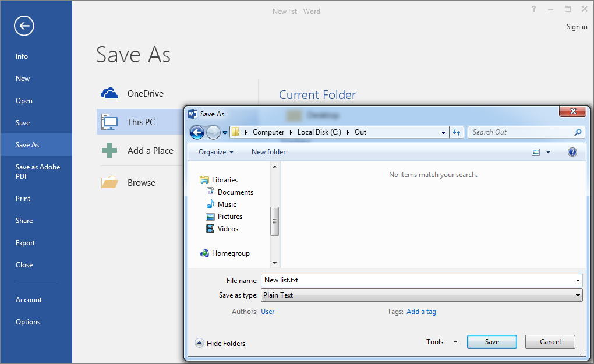Click the Homegroup icon
Screen dimensions: 594x364
(204, 253)
